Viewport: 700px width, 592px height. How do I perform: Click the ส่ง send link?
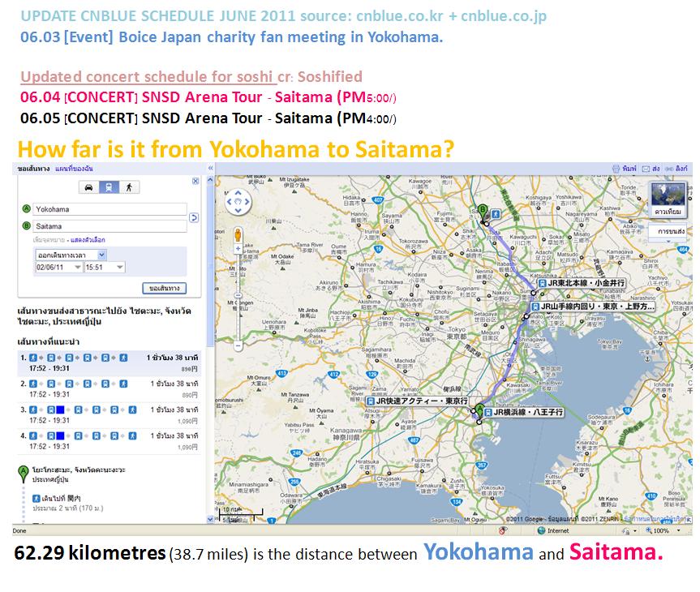click(x=651, y=169)
